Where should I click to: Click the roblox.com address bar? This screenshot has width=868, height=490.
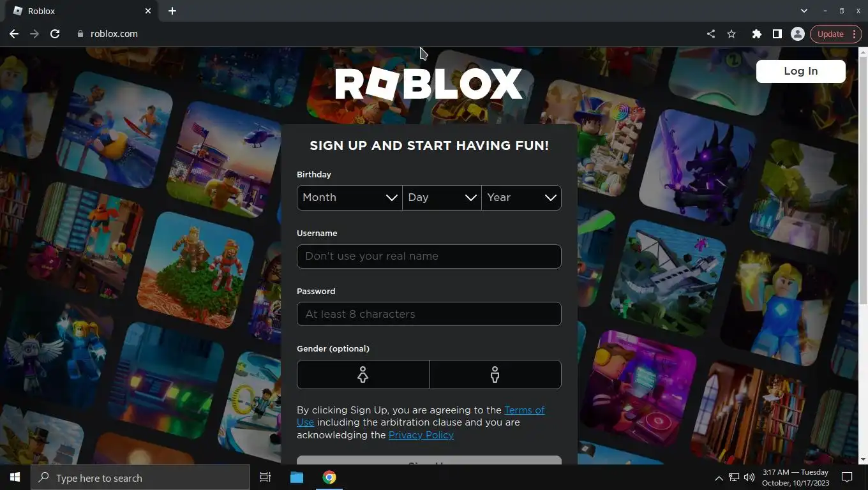point(383,34)
